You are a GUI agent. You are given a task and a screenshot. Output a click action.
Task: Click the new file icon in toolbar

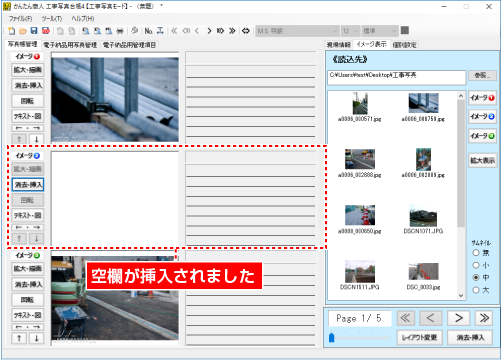click(x=12, y=31)
